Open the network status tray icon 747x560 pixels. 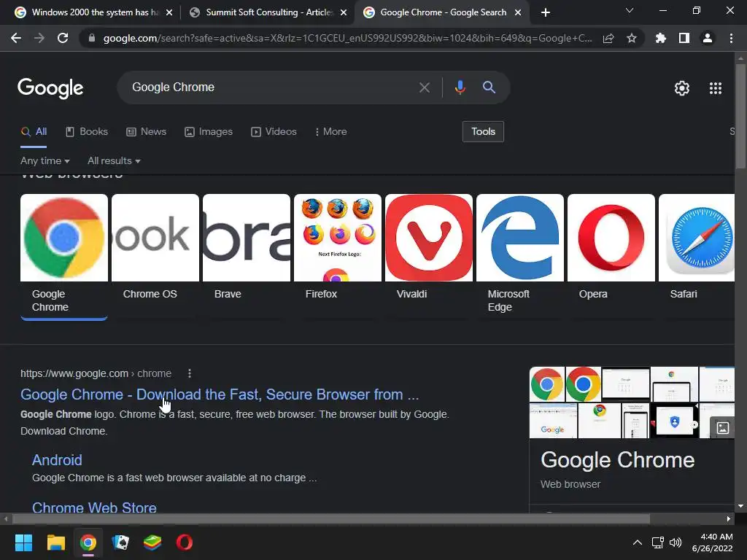[658, 542]
